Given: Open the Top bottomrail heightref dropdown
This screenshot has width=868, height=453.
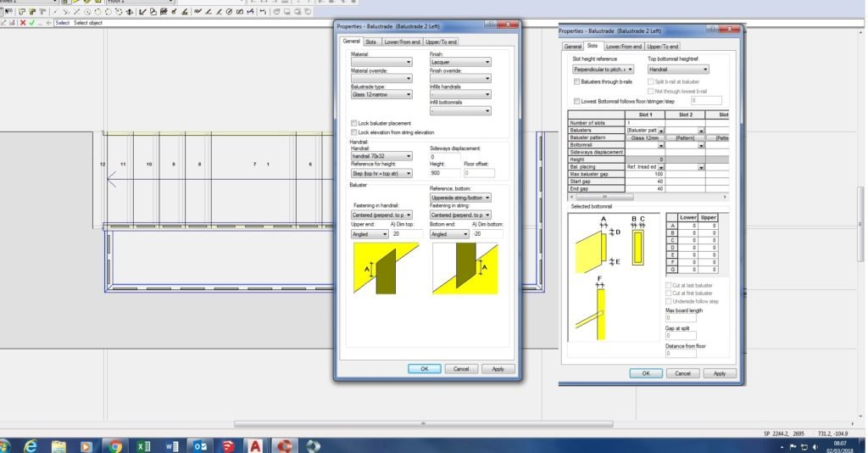Looking at the screenshot, I should [677, 70].
